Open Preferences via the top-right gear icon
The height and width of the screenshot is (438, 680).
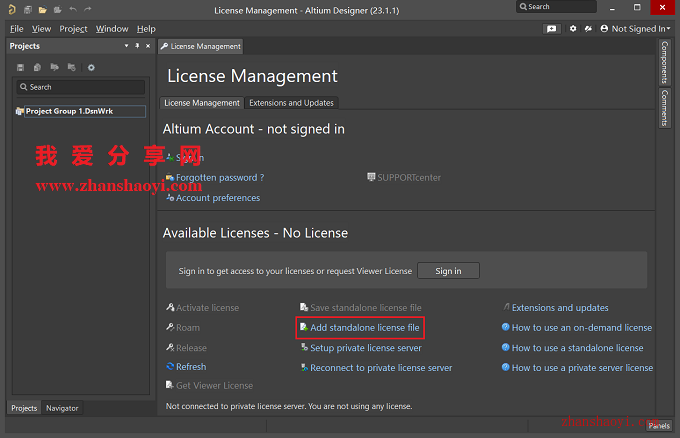tap(573, 29)
